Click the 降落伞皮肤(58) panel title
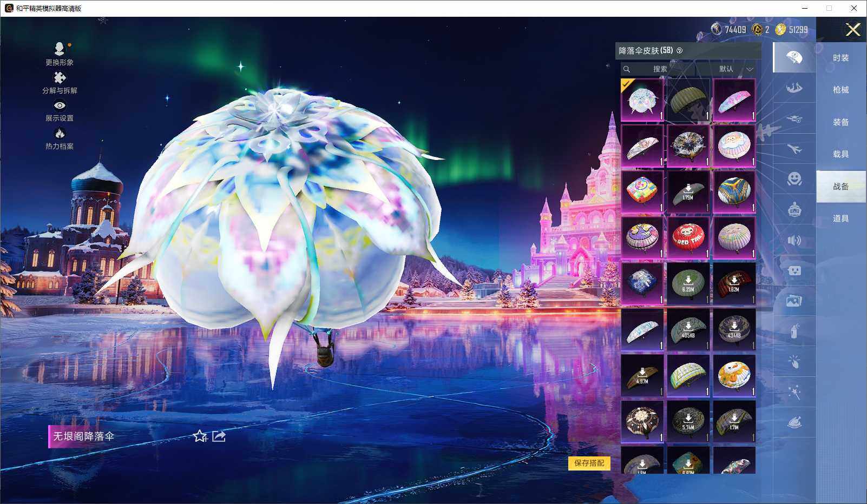This screenshot has height=504, width=867. point(646,51)
